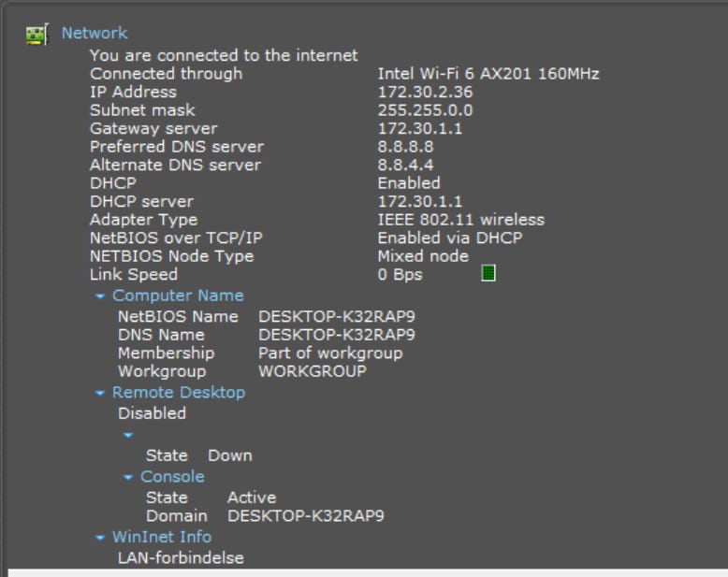Click the NetBIOS Name value DESKTOP-K32RAP9
The image size is (728, 577).
(x=337, y=317)
